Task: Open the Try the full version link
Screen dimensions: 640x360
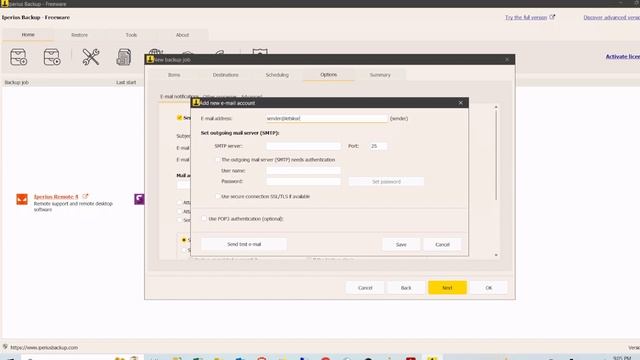Action: pyautogui.click(x=526, y=18)
